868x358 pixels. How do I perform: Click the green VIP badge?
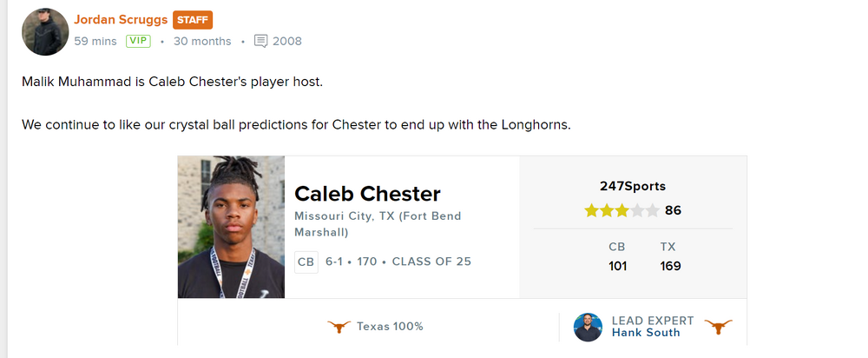138,41
